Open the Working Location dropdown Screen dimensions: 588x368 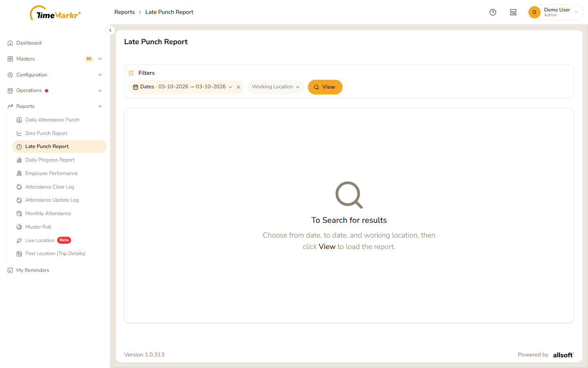click(276, 87)
